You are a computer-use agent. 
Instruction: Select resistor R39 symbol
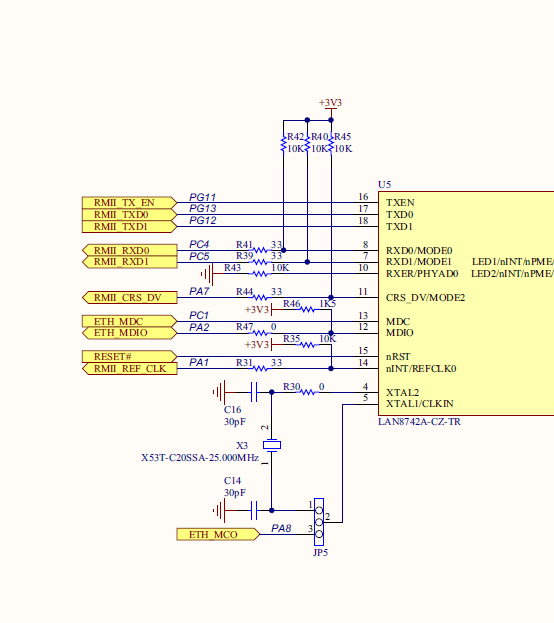point(260,262)
